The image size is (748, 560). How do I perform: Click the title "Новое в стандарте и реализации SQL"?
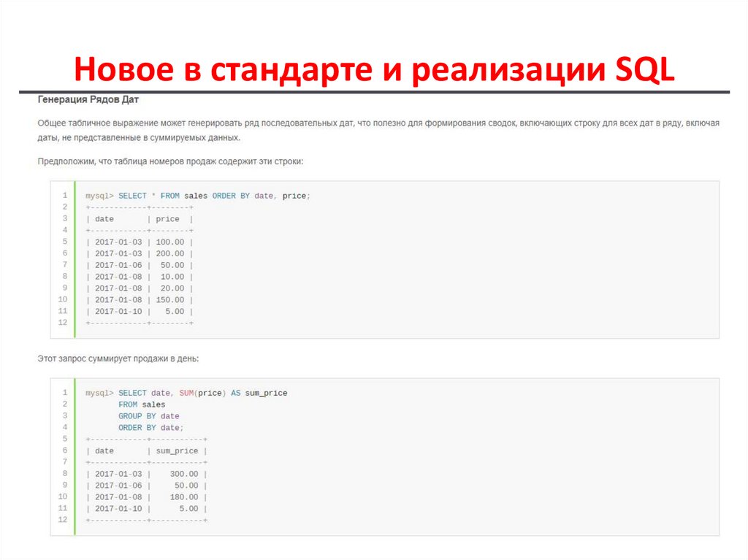pyautogui.click(x=374, y=69)
